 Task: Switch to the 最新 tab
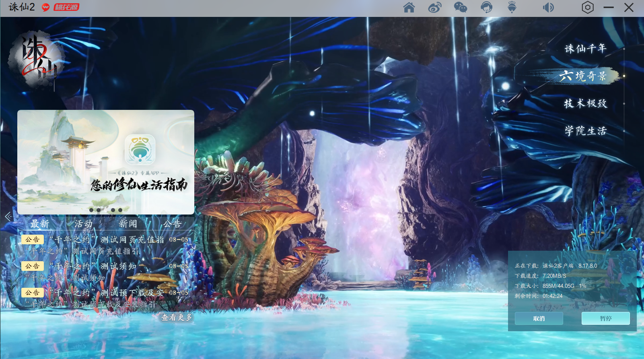40,224
